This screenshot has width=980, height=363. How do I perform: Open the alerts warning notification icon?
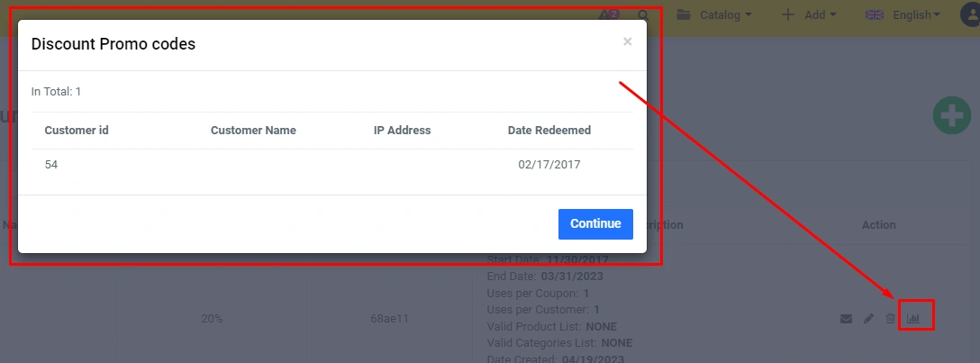click(x=608, y=14)
